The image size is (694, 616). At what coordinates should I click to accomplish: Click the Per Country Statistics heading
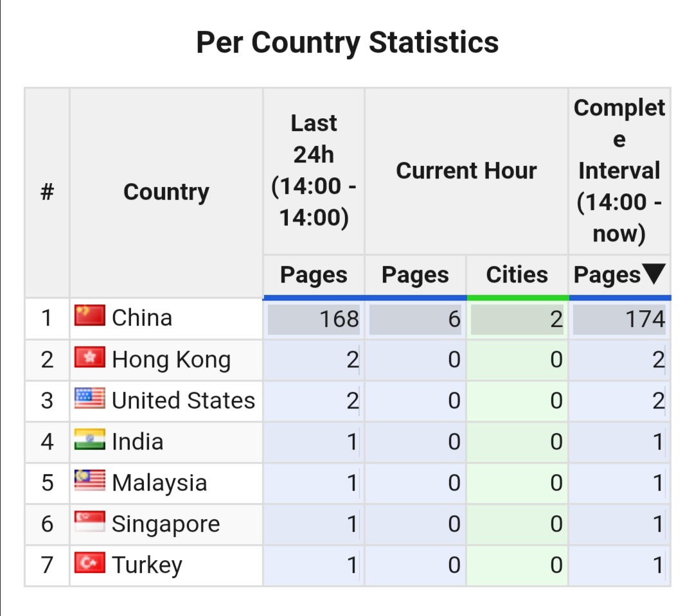[x=348, y=43]
